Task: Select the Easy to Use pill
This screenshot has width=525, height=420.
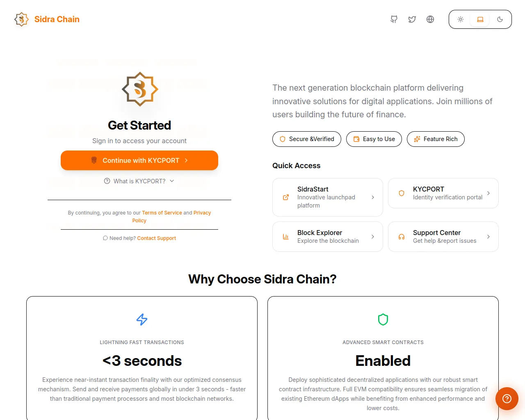Action: pos(374,139)
